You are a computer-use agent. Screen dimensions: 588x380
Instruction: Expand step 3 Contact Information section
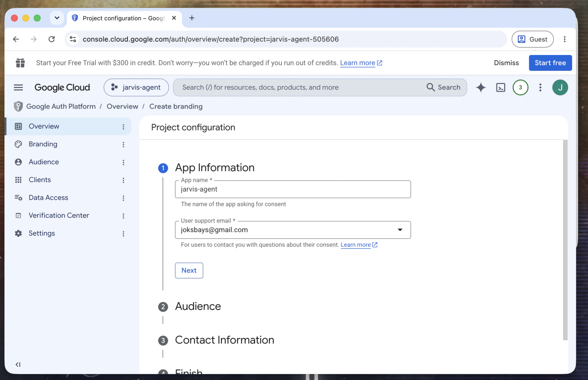225,340
